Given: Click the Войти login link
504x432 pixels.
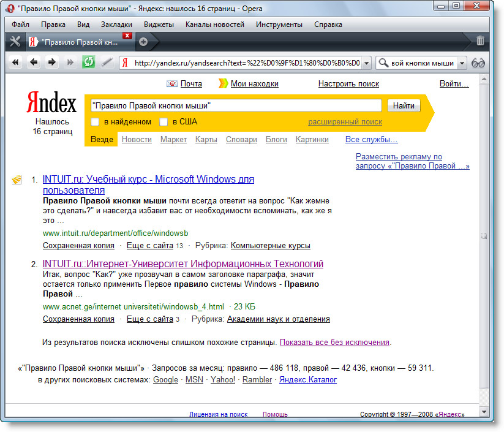Looking at the screenshot, I should [454, 83].
